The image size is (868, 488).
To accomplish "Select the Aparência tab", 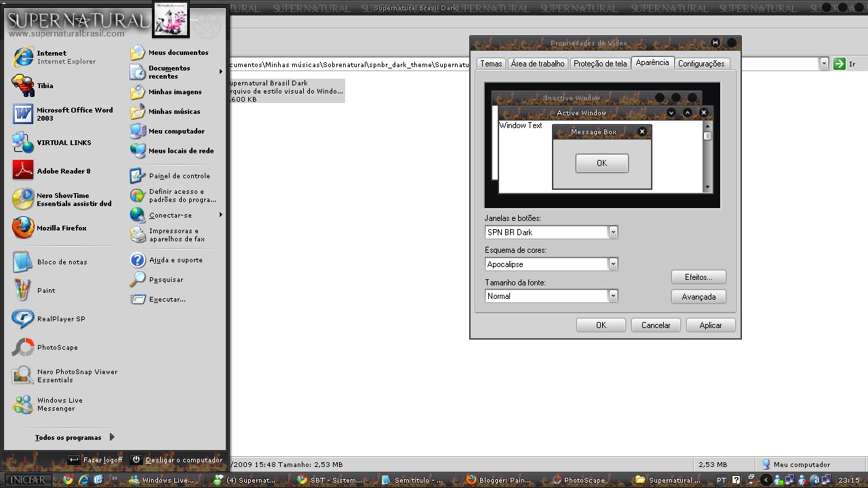I will coord(652,62).
